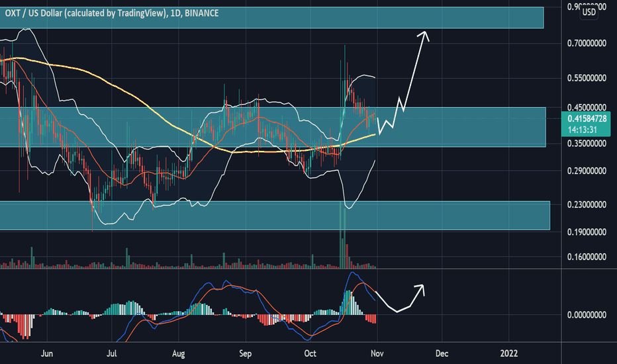Click the 0.35000000 price axis label
617x364 pixels.
tap(587, 144)
